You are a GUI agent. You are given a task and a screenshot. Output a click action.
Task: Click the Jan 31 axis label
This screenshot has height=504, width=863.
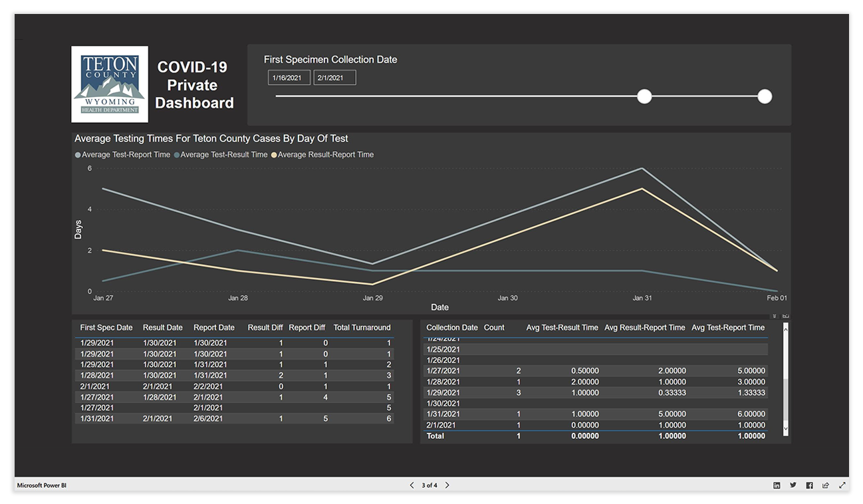click(642, 298)
